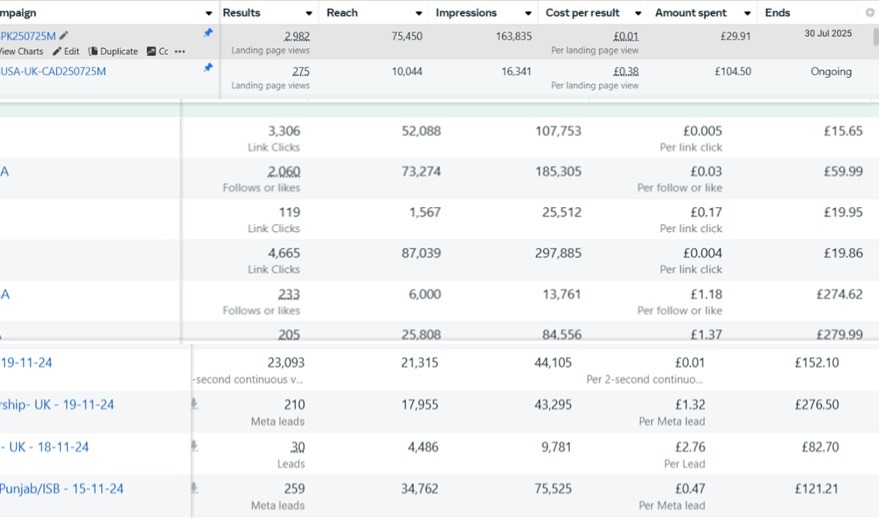This screenshot has height=518, width=879.
Task: Click the £2.76 Per Lead cost
Action: 690,448
